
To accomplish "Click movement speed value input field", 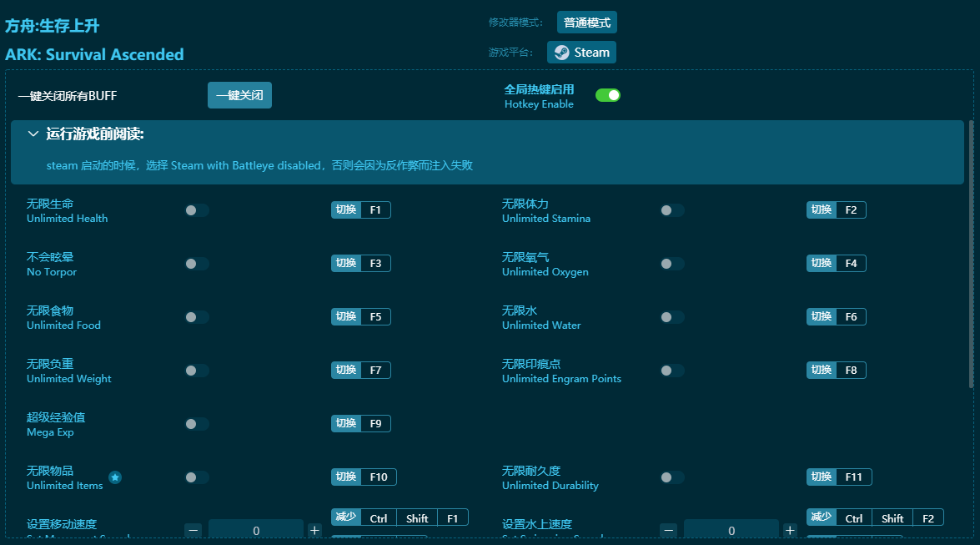I will 255,530.
